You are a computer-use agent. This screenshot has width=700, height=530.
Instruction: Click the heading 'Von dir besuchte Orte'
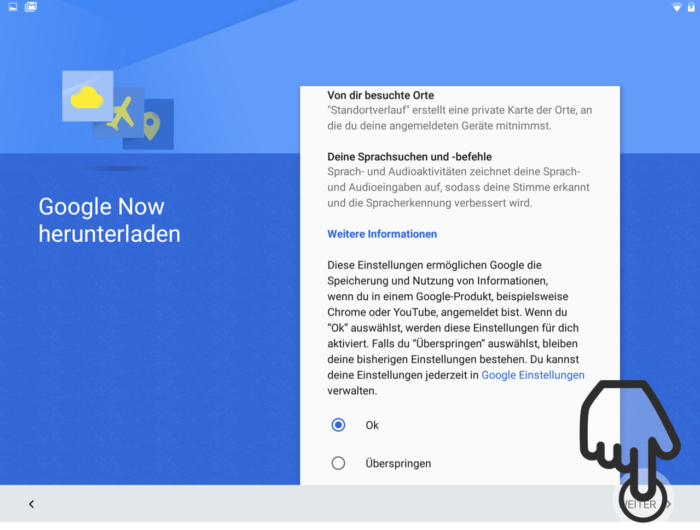380,95
